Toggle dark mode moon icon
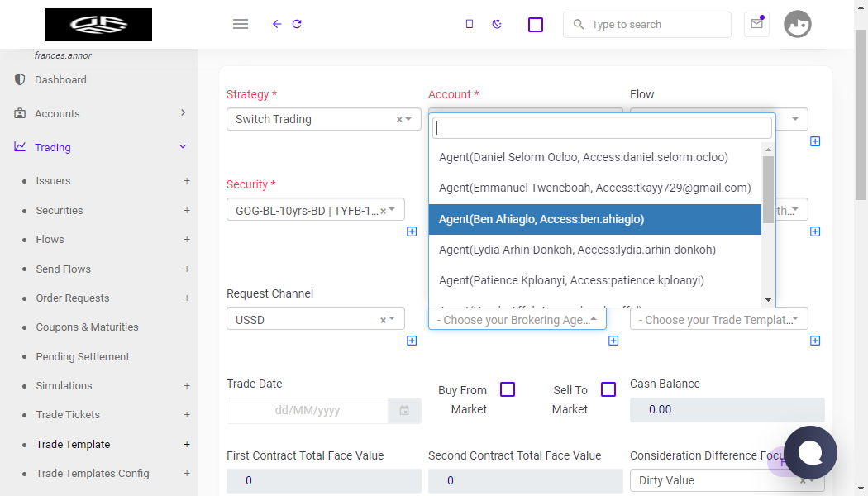The height and width of the screenshot is (496, 868). click(497, 24)
